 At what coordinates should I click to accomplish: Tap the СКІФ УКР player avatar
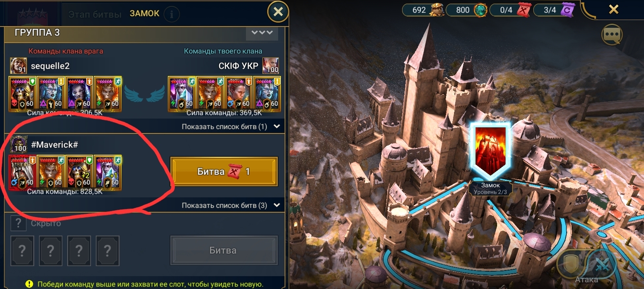[x=270, y=66]
